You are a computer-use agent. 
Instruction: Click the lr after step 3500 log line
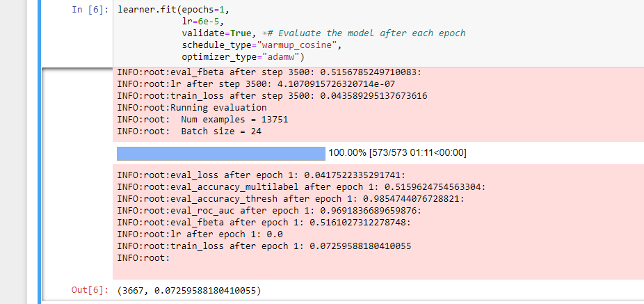(257, 84)
